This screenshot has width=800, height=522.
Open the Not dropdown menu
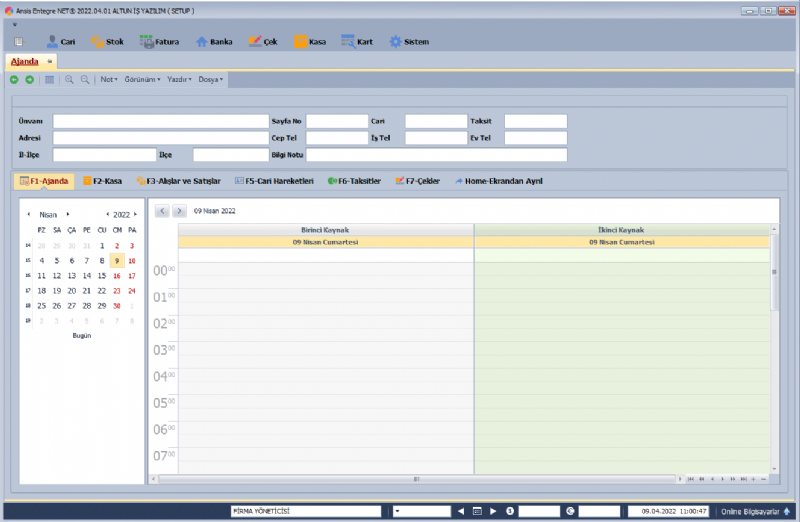point(109,80)
